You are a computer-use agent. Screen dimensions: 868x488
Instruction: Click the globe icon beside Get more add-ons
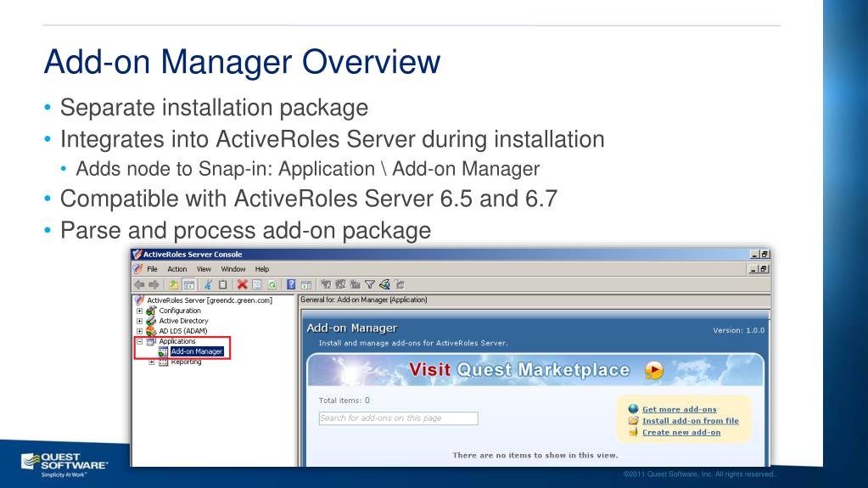(634, 409)
